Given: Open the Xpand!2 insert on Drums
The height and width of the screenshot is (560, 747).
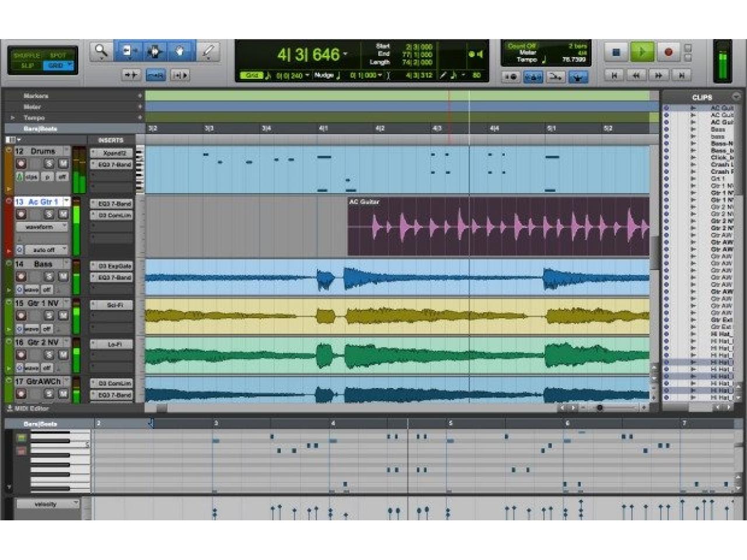Looking at the screenshot, I should pos(111,153).
